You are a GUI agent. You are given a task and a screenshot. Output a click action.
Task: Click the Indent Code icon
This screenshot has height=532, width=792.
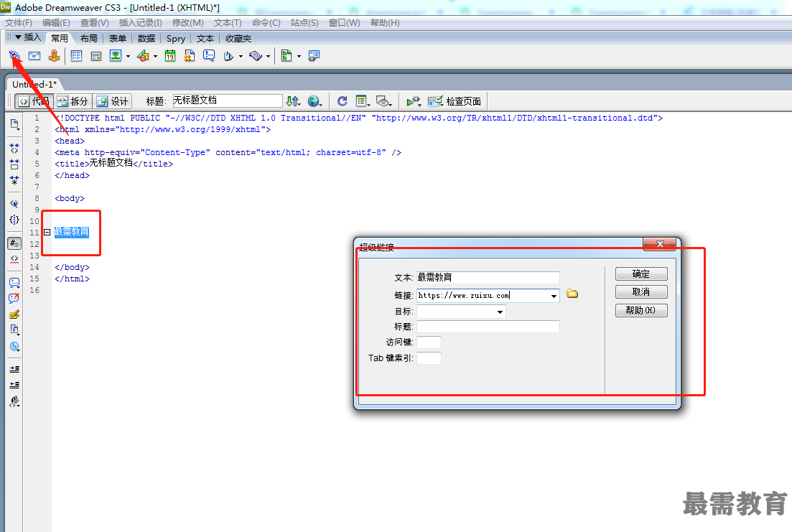(14, 369)
